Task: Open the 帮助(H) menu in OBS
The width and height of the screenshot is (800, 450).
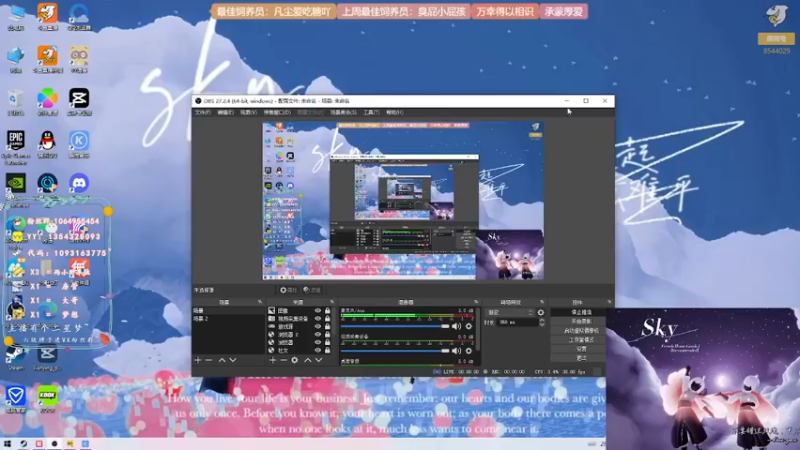Action: click(x=394, y=112)
